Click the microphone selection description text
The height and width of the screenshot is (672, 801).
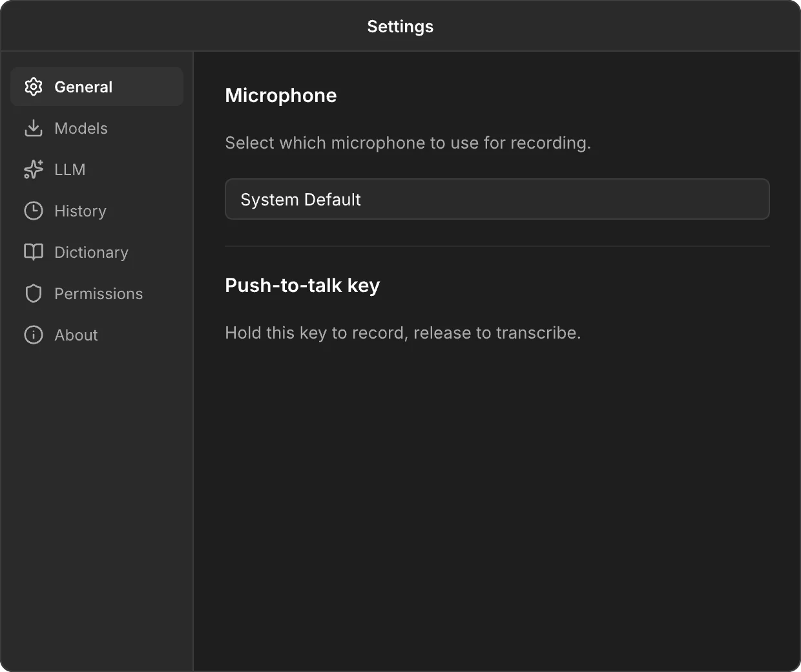point(408,143)
